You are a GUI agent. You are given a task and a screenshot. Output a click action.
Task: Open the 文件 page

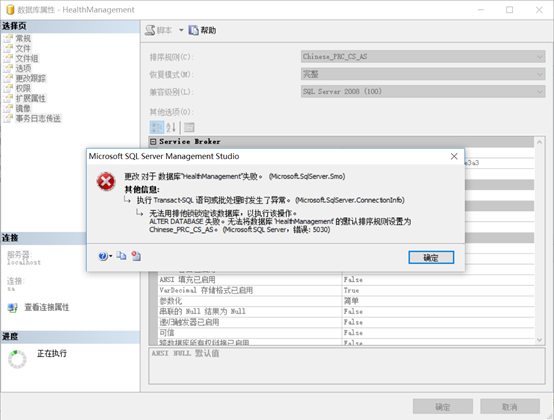[x=23, y=48]
